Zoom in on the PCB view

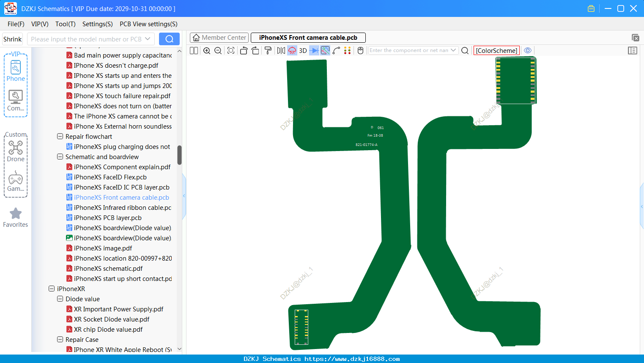[207, 51]
